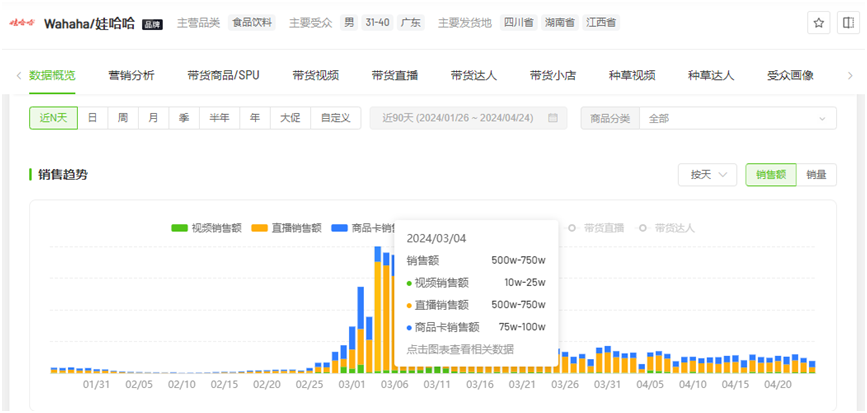Select the 大促 period button

(x=290, y=118)
